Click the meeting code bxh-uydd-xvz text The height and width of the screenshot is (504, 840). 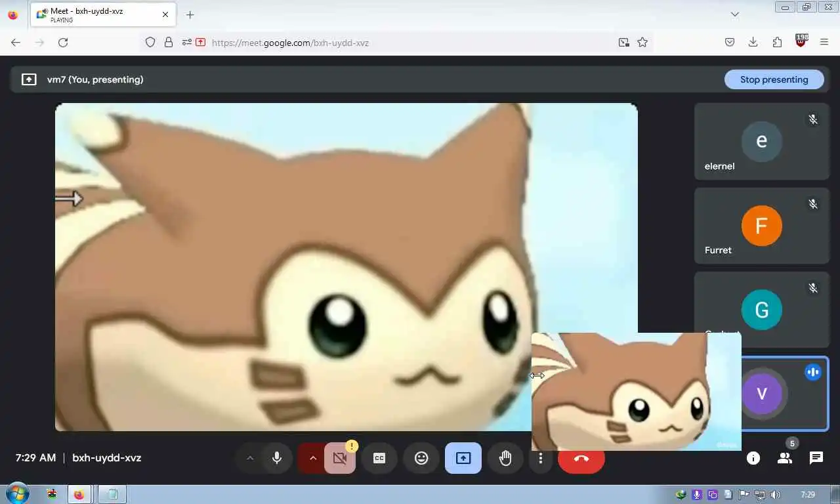click(107, 458)
